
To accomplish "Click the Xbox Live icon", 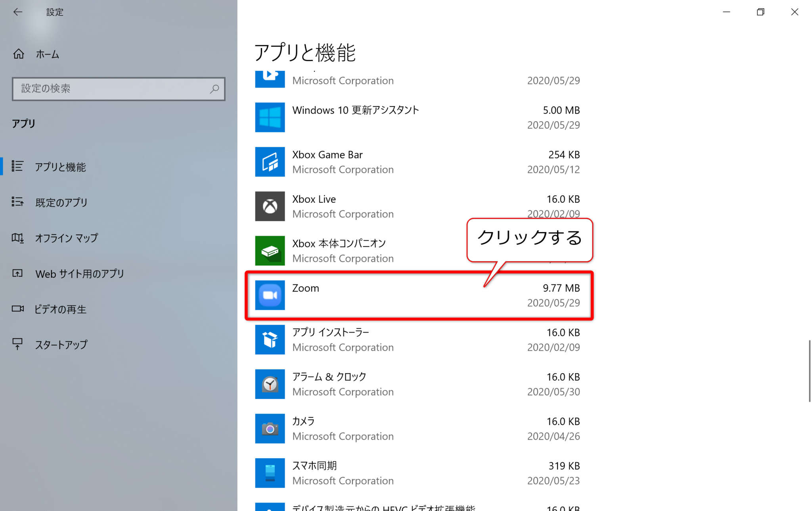I will click(270, 206).
